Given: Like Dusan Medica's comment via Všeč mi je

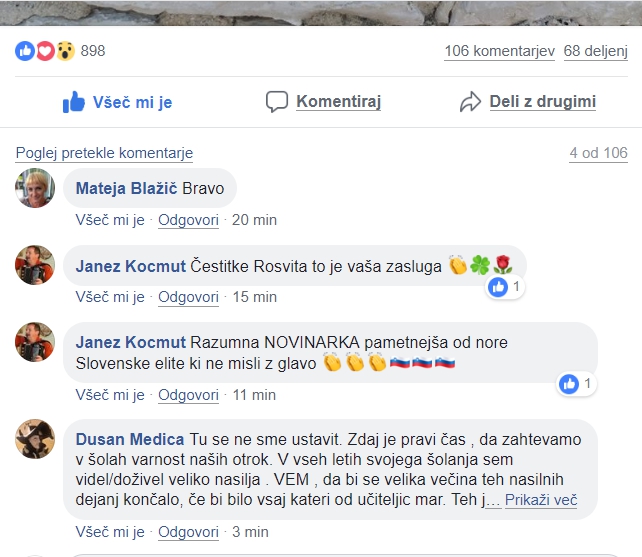Looking at the screenshot, I should click(110, 532).
